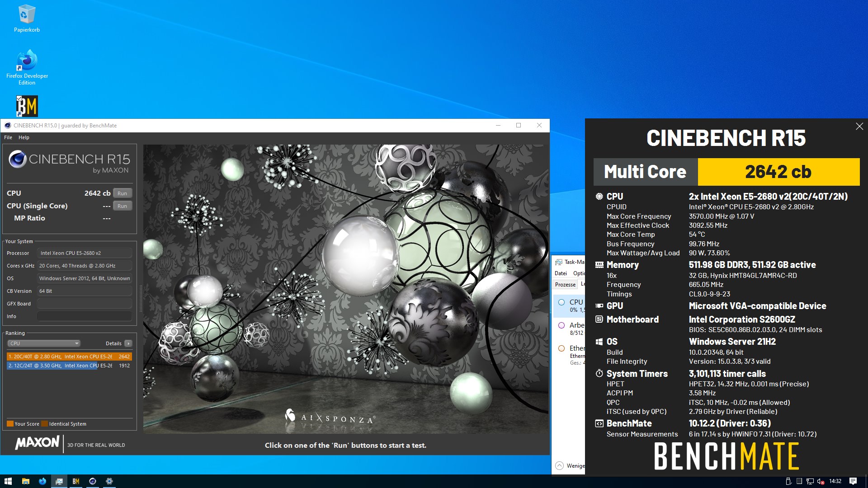Click the Timings value CL9.0-9-9-23

point(709,294)
